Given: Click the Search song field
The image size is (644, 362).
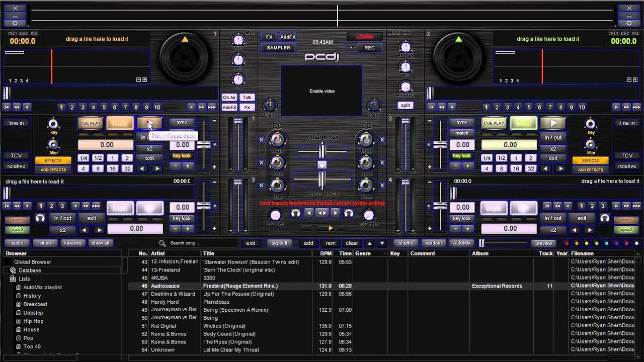Looking at the screenshot, I should (x=203, y=243).
